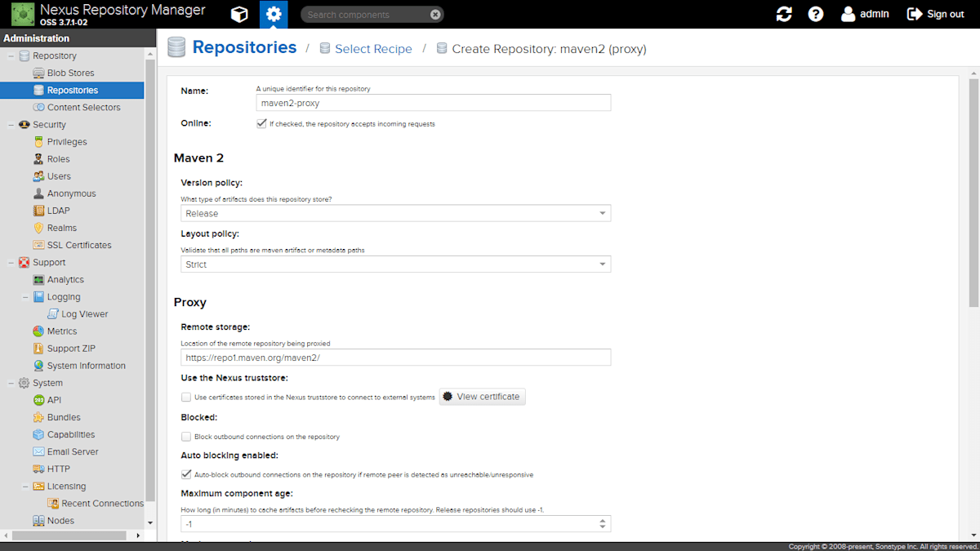Click the Name input field
Image resolution: width=980 pixels, height=551 pixels.
pyautogui.click(x=434, y=102)
